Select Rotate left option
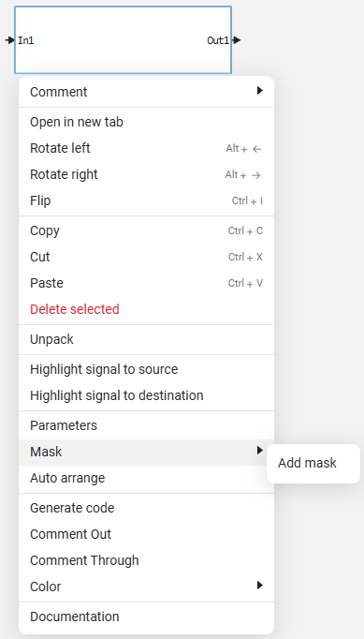The width and height of the screenshot is (364, 639). (147, 148)
